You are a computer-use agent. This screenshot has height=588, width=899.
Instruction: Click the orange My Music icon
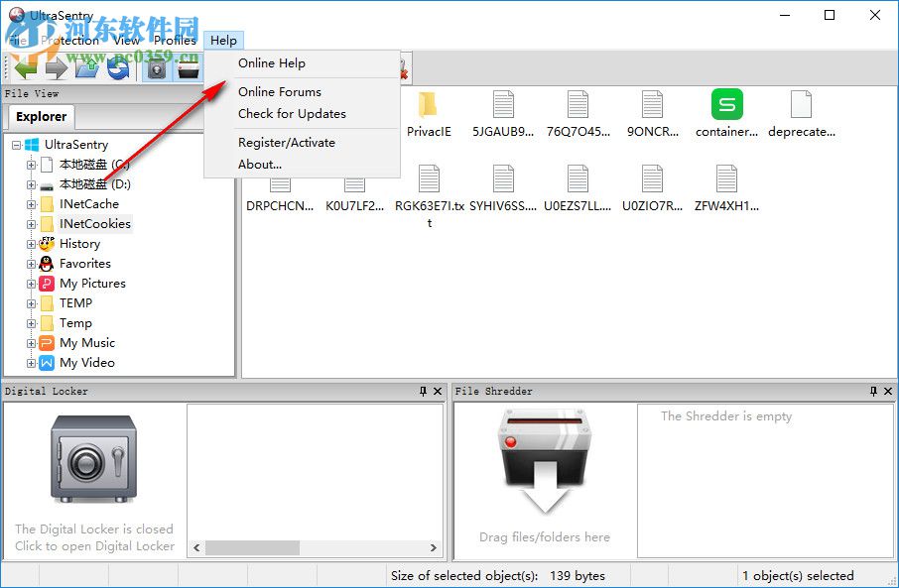pyautogui.click(x=47, y=343)
